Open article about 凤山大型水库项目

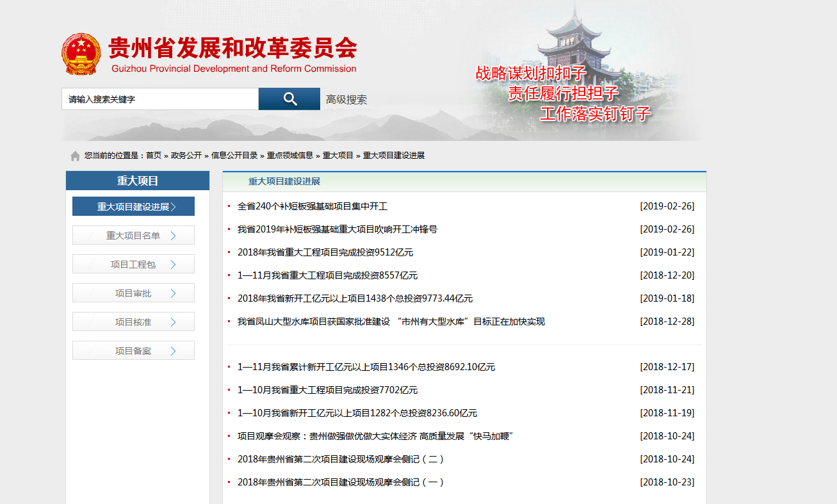click(x=391, y=321)
